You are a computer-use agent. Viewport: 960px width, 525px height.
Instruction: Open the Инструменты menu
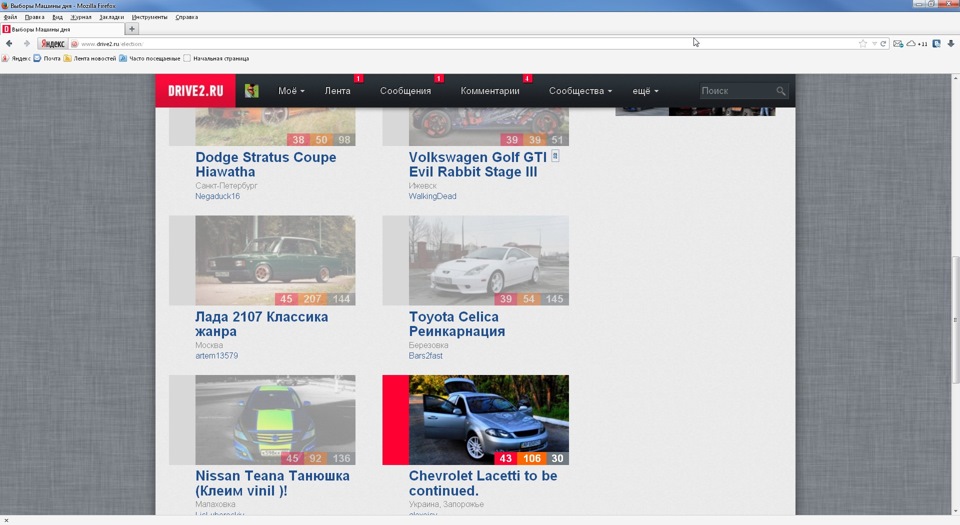coord(149,17)
